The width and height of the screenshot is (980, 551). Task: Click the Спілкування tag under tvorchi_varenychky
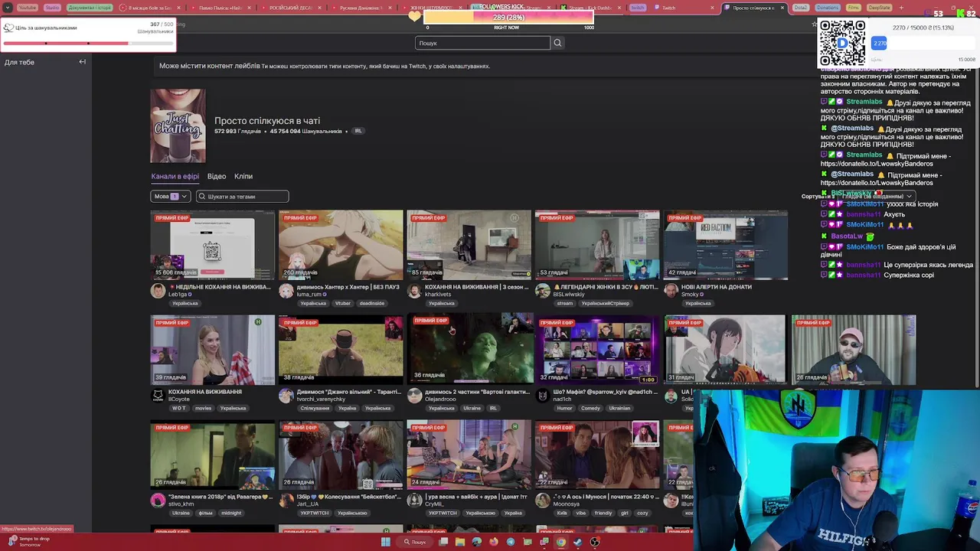click(315, 409)
